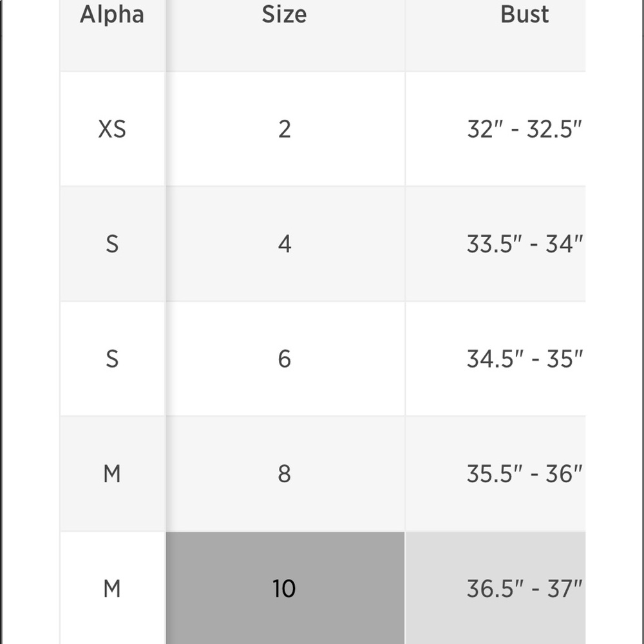Viewport: 644px width, 644px height.
Task: Select the XS alpha size cell
Action: [x=112, y=129]
